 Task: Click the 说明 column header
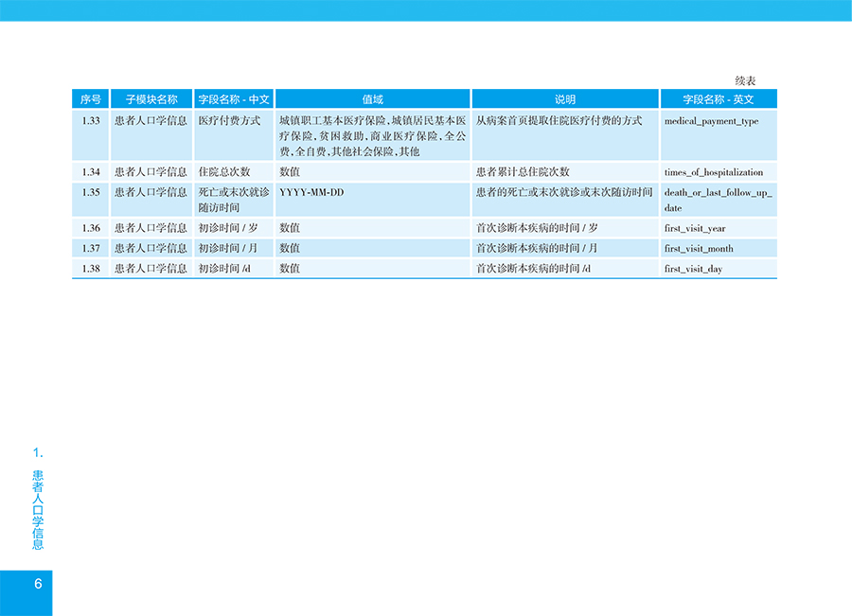click(565, 99)
